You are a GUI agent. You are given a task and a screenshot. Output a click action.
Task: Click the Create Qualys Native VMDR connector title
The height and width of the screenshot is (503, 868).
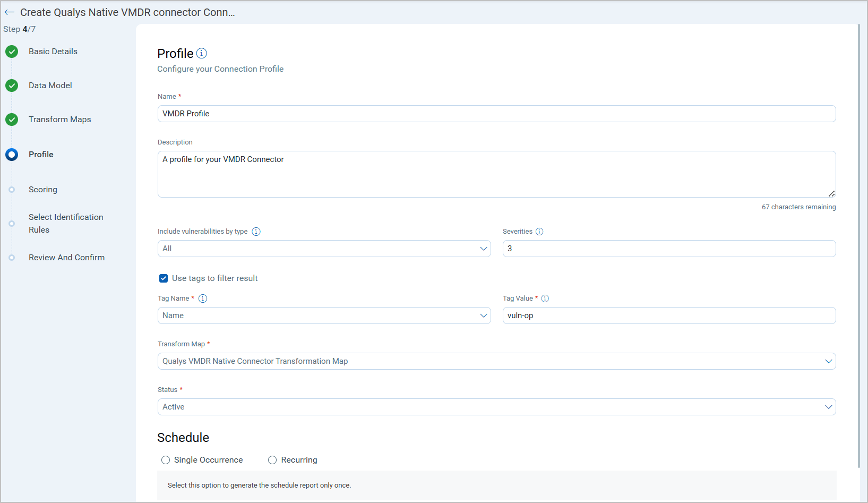pyautogui.click(x=127, y=12)
